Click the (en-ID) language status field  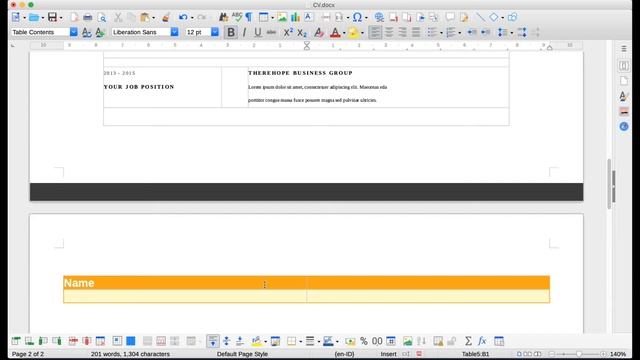pyautogui.click(x=344, y=354)
